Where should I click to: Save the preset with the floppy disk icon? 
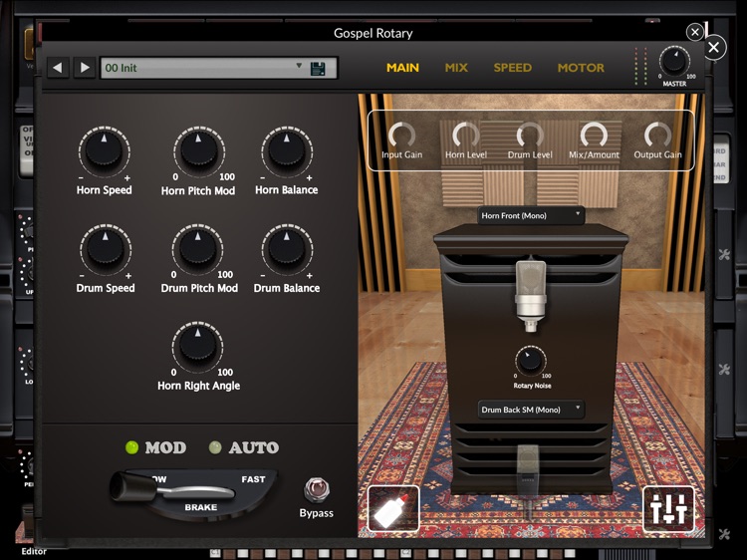coord(318,68)
